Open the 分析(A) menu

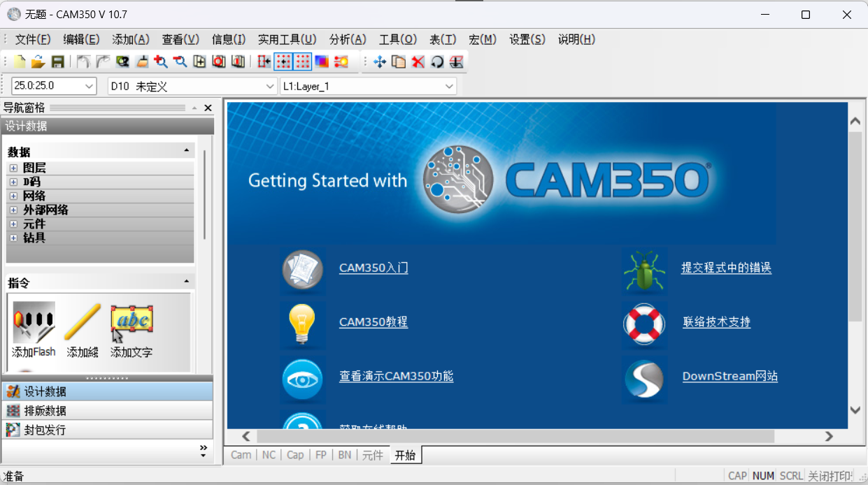click(348, 40)
